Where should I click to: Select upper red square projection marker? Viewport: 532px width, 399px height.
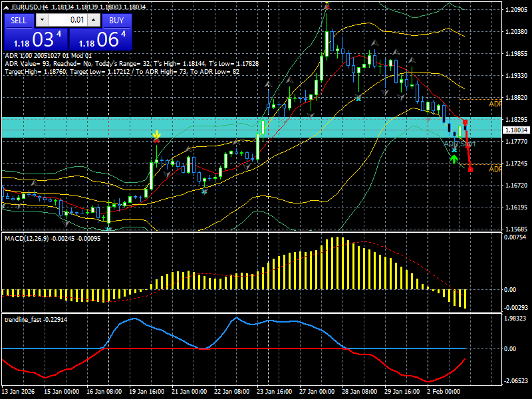click(465, 122)
